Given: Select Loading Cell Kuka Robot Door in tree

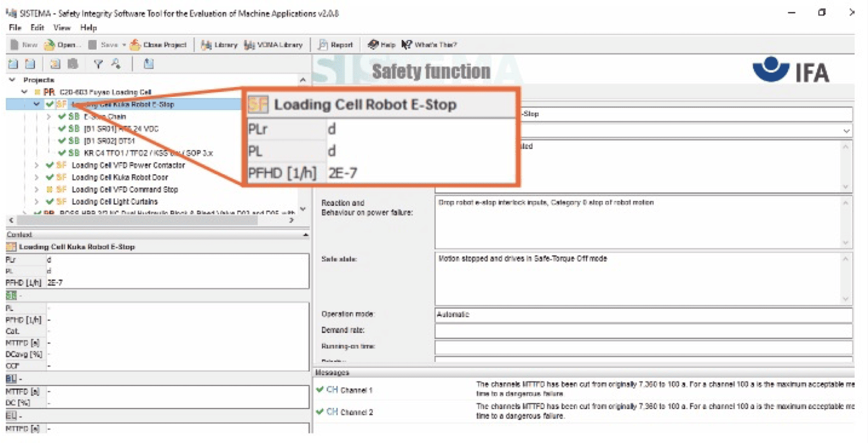Looking at the screenshot, I should pyautogui.click(x=120, y=177).
